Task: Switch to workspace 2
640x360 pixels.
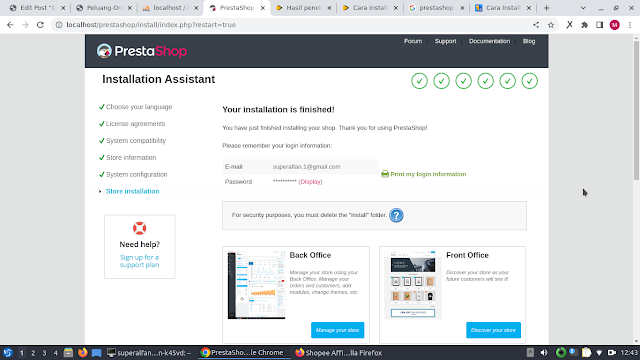Action: pyautogui.click(x=33, y=353)
